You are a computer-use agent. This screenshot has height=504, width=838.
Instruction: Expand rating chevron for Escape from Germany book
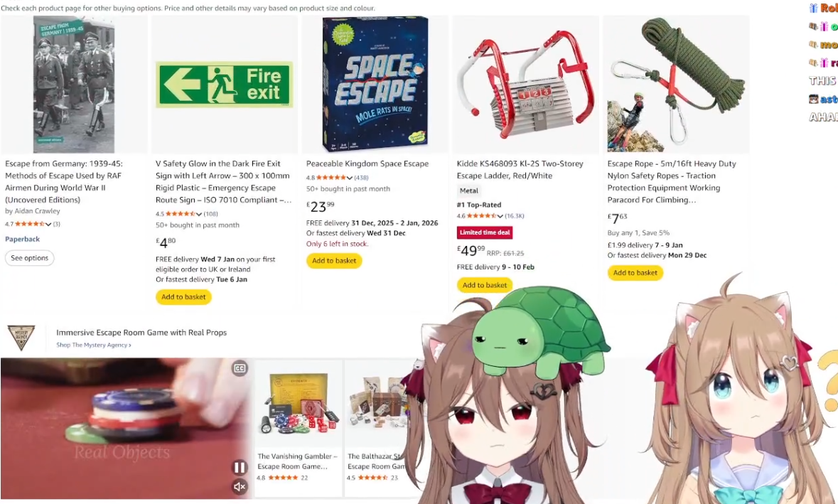[48, 224]
